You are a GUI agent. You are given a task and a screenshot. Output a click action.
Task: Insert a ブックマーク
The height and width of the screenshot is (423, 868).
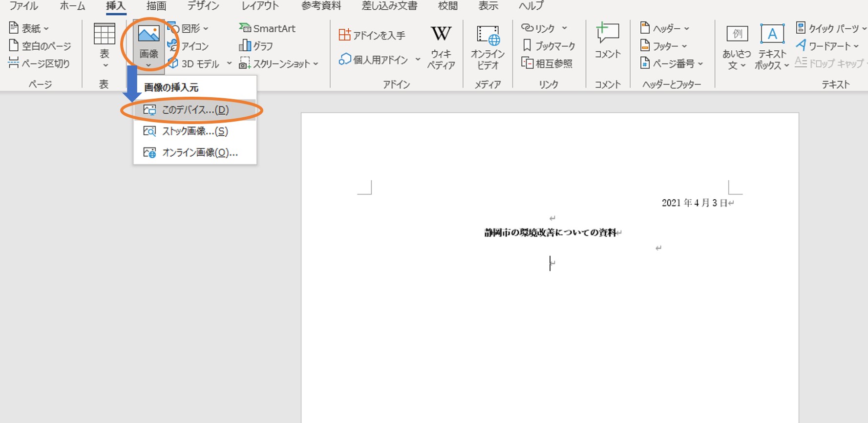pos(549,46)
